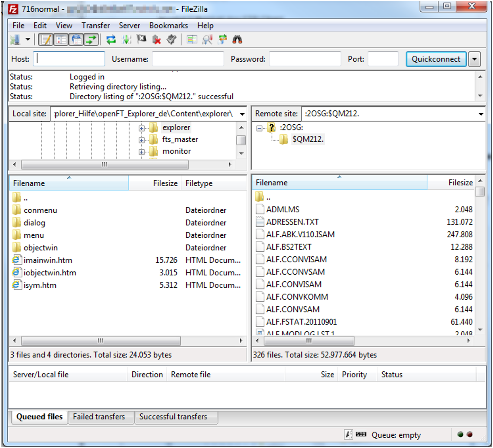This screenshot has width=493, height=448.
Task: Select $QM212. folder in remote tree
Action: [308, 139]
